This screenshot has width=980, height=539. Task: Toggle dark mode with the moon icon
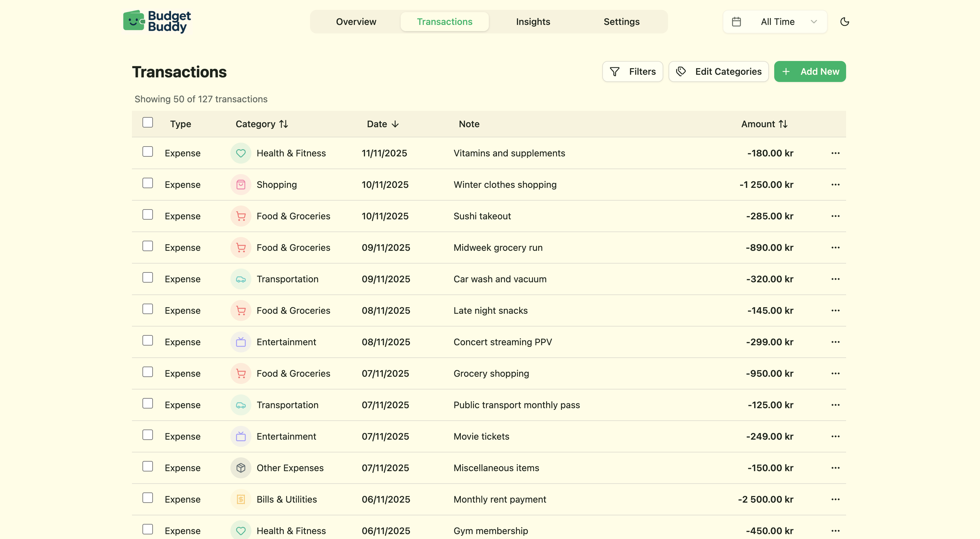[x=844, y=22]
